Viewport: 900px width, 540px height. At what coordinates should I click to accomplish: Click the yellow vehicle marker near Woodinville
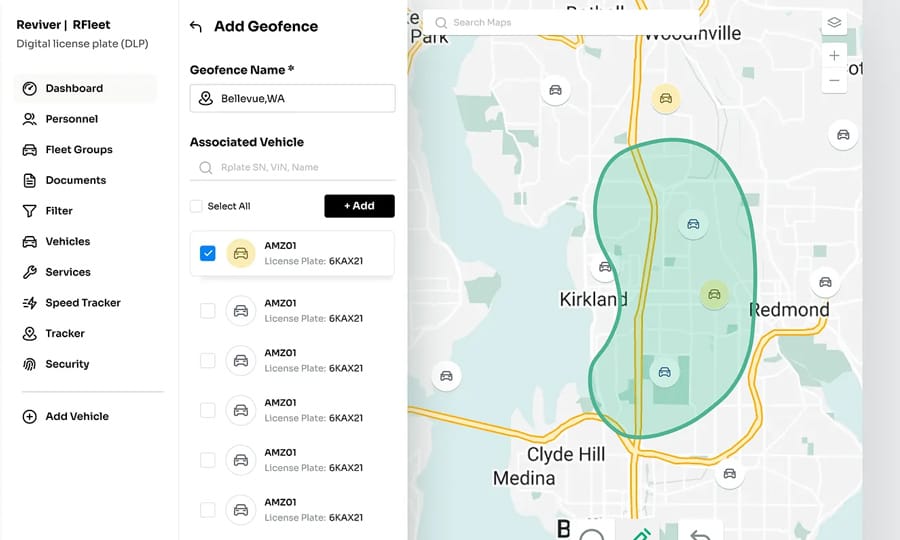click(665, 98)
